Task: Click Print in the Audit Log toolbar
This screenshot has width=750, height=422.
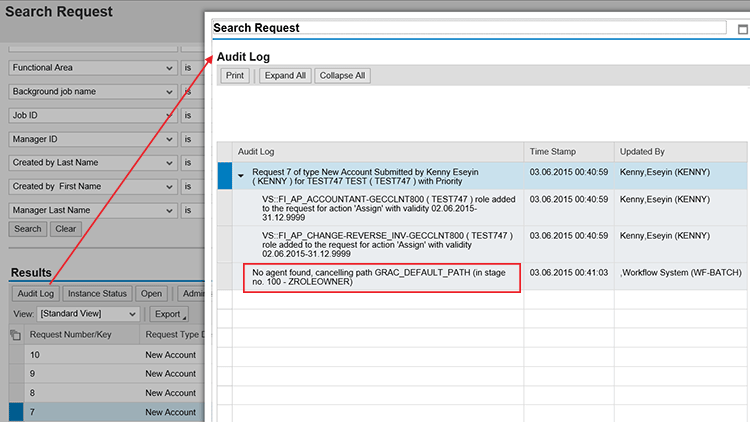Action: [x=235, y=76]
